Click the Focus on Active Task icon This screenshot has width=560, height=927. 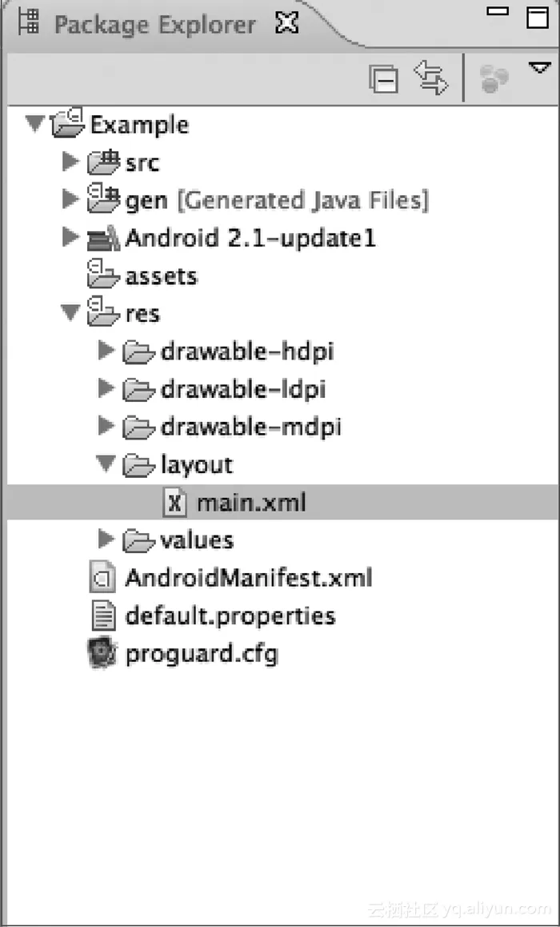click(494, 80)
